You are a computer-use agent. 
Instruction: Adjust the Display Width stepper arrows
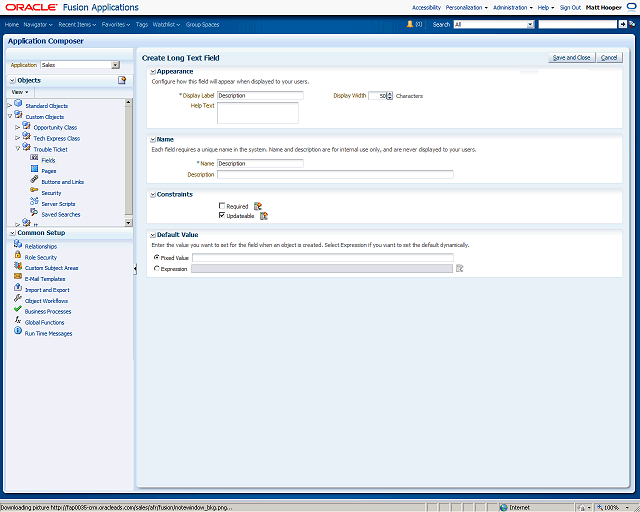coord(390,96)
